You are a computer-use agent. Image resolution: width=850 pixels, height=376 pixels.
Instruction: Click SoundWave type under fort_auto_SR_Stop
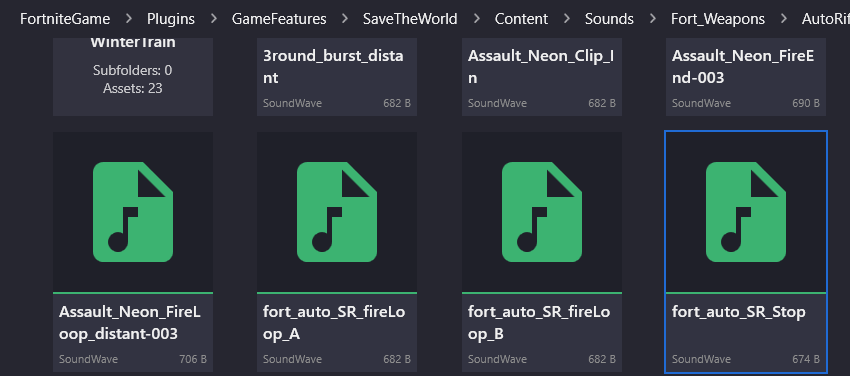tap(701, 359)
